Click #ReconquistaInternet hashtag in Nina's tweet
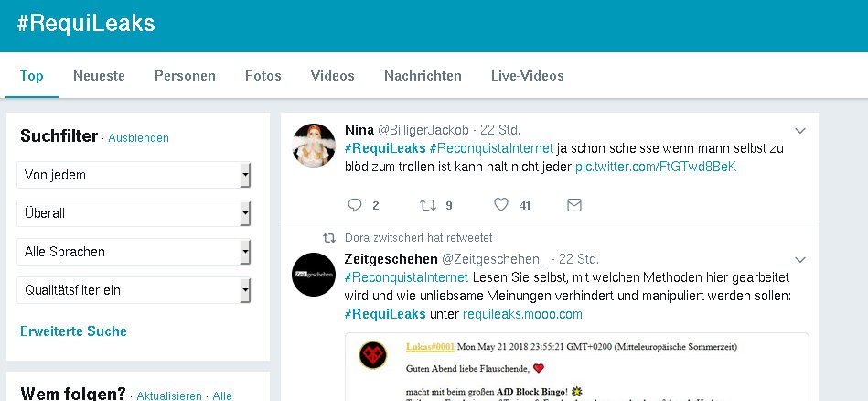This screenshot has width=868, height=401. click(x=491, y=148)
